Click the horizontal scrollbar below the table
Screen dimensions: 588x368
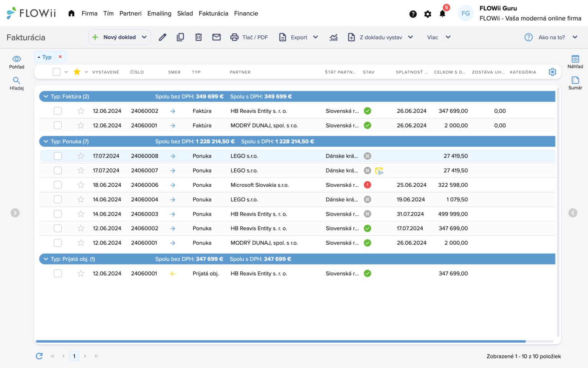coord(281,341)
